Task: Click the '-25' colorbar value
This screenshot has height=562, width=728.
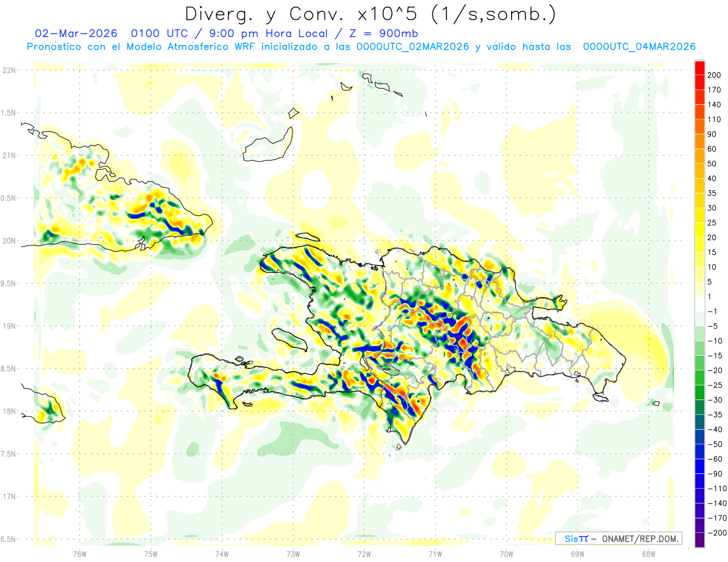Action: 716,385
